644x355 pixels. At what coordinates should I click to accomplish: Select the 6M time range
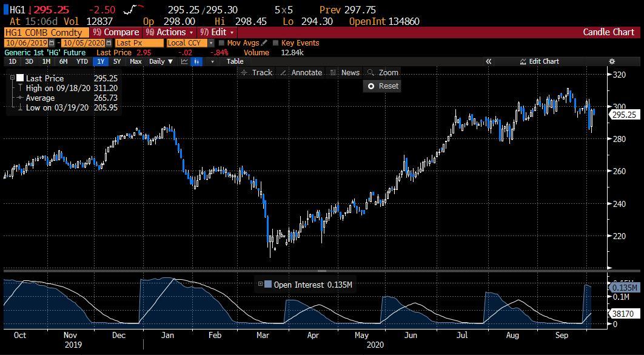[63, 62]
